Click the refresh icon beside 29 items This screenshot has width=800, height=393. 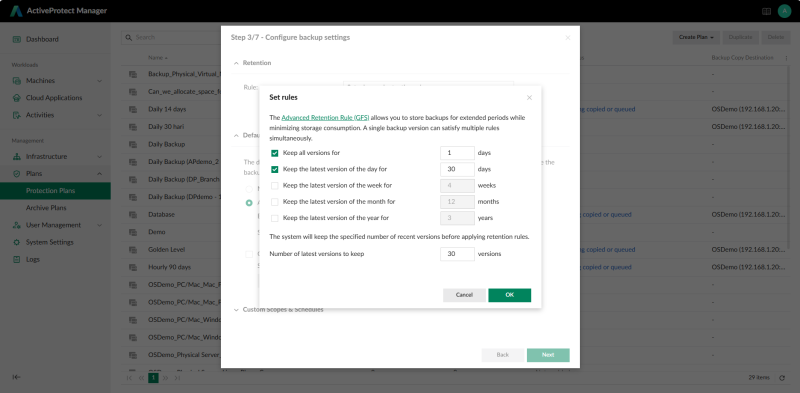pyautogui.click(x=782, y=378)
